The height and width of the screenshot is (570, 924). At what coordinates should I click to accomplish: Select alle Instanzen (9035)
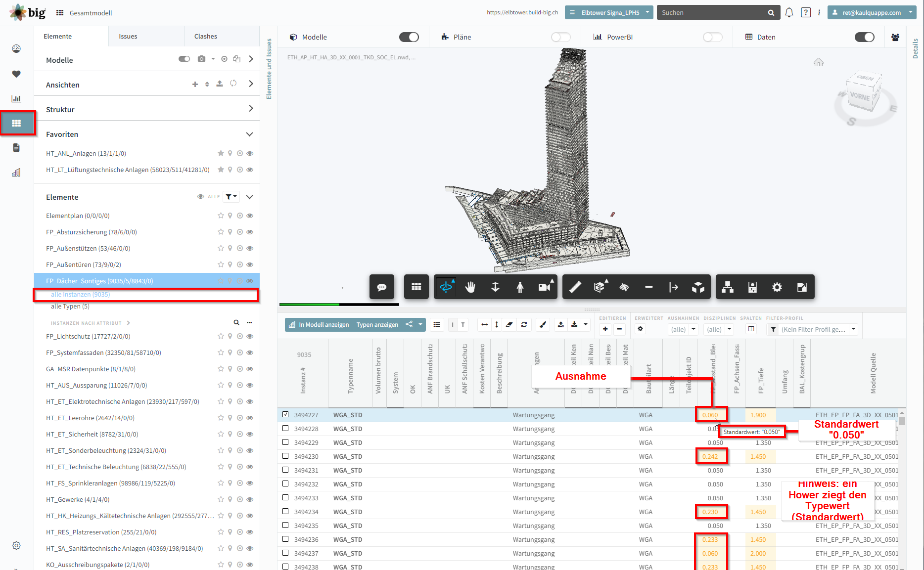[81, 294]
